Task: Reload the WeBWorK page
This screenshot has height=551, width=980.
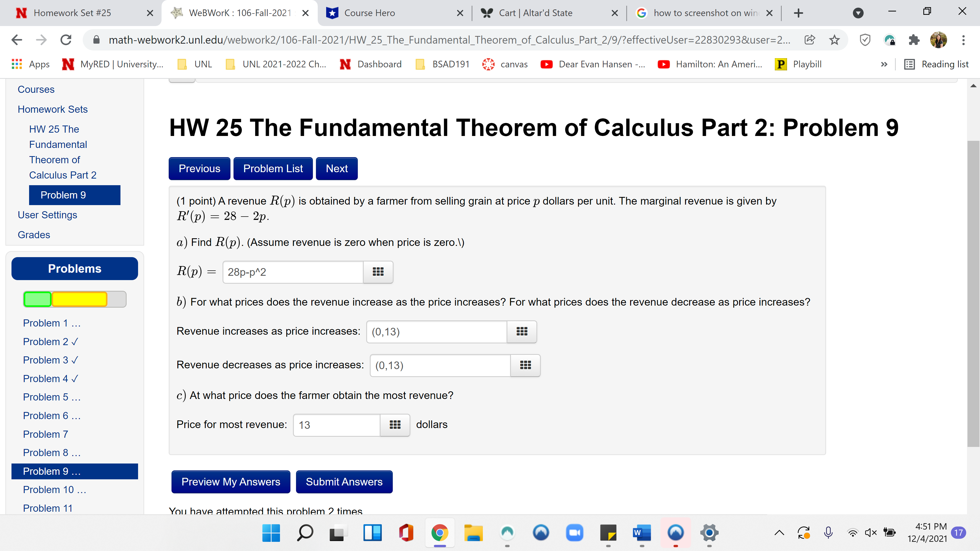Action: 66,40
